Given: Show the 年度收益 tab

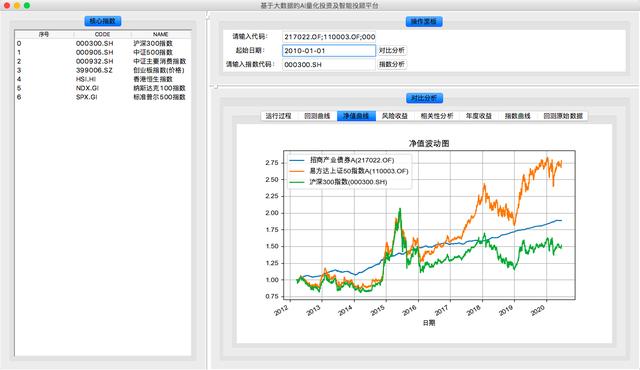Looking at the screenshot, I should 479,116.
